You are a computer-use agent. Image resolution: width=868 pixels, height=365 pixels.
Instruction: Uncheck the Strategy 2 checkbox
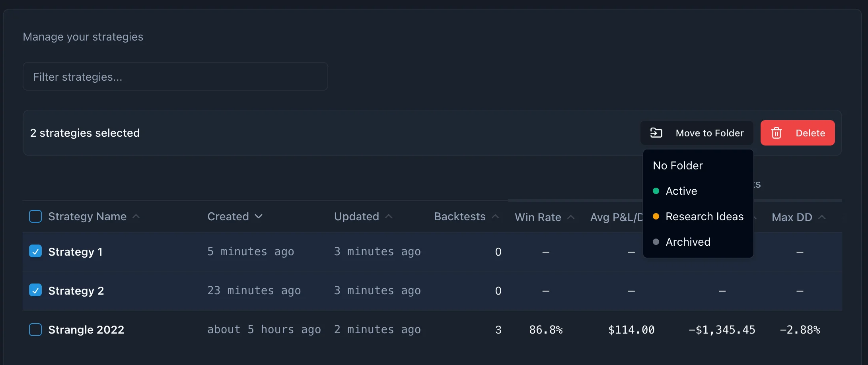pos(35,290)
